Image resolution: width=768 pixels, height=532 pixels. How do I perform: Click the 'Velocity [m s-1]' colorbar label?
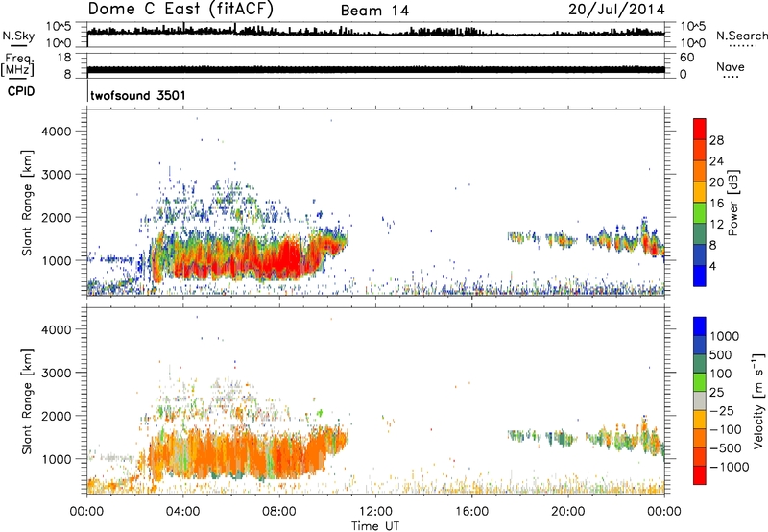pyautogui.click(x=757, y=400)
